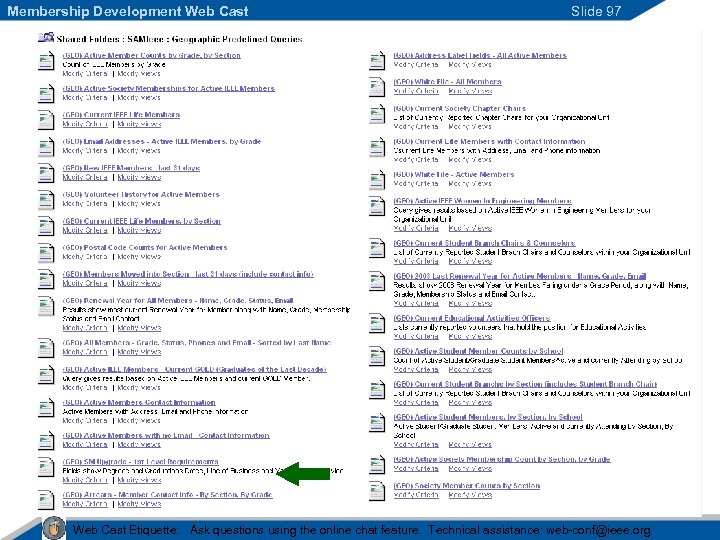The height and width of the screenshot is (540, 720).
Task: Open Active Members with no Email Contact Information
Action: [x=166, y=435]
